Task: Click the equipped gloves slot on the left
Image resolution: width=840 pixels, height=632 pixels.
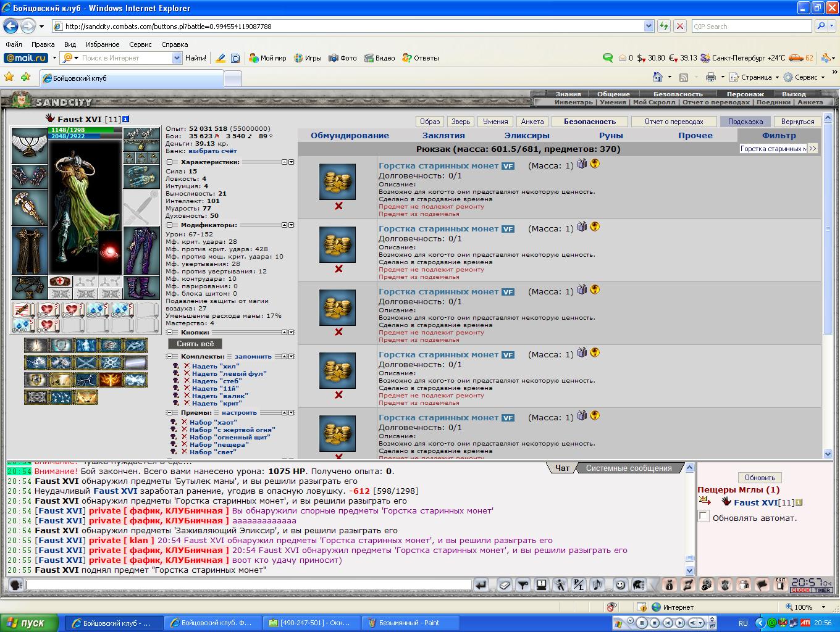Action: click(29, 176)
